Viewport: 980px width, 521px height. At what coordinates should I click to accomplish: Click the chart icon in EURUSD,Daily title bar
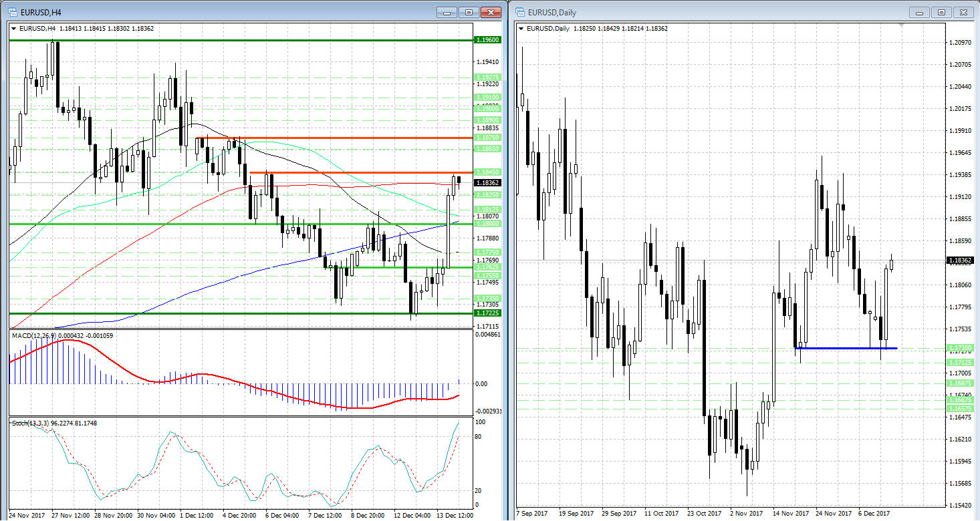(x=519, y=12)
